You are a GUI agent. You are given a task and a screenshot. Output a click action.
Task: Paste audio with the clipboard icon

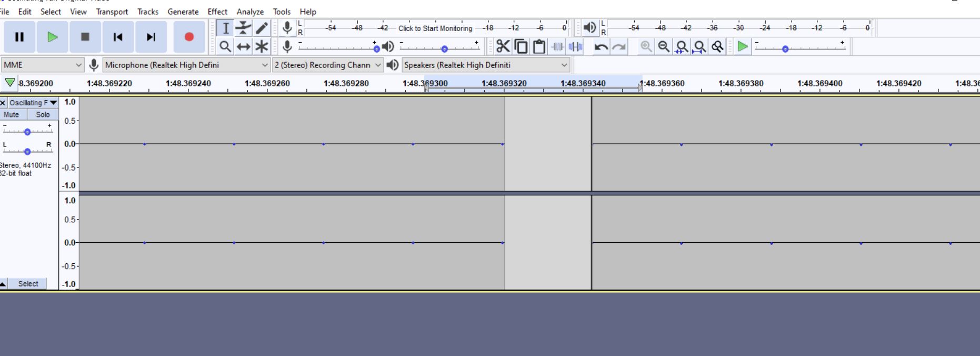tap(539, 47)
